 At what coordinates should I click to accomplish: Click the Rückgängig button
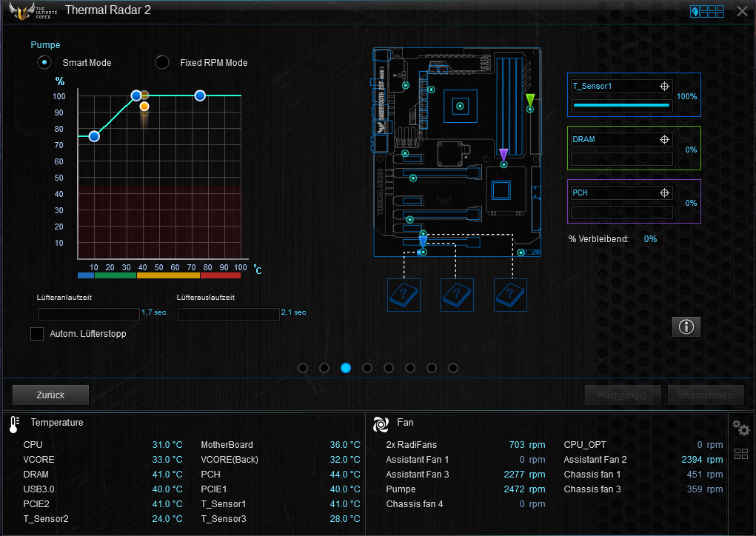623,395
